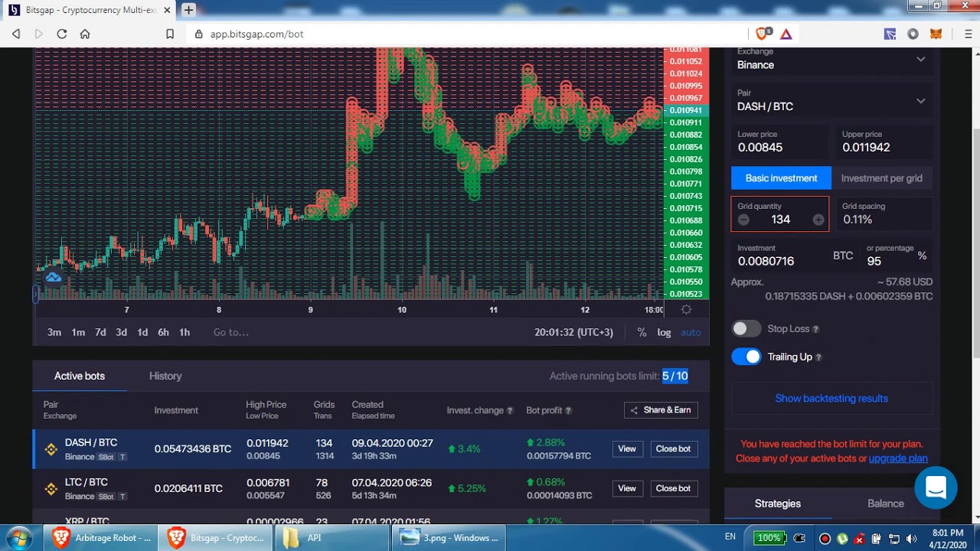Screen dimensions: 980x551
Task: Edit the Investment BTC amount field
Action: (779, 256)
